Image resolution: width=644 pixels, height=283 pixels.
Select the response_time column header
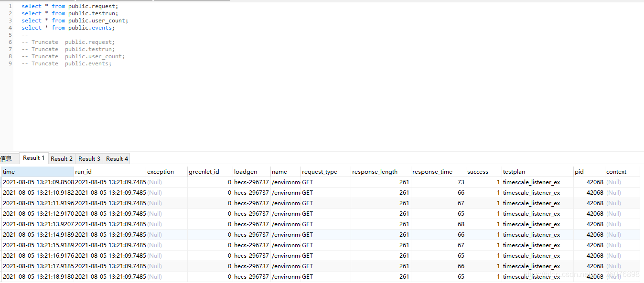coord(439,172)
